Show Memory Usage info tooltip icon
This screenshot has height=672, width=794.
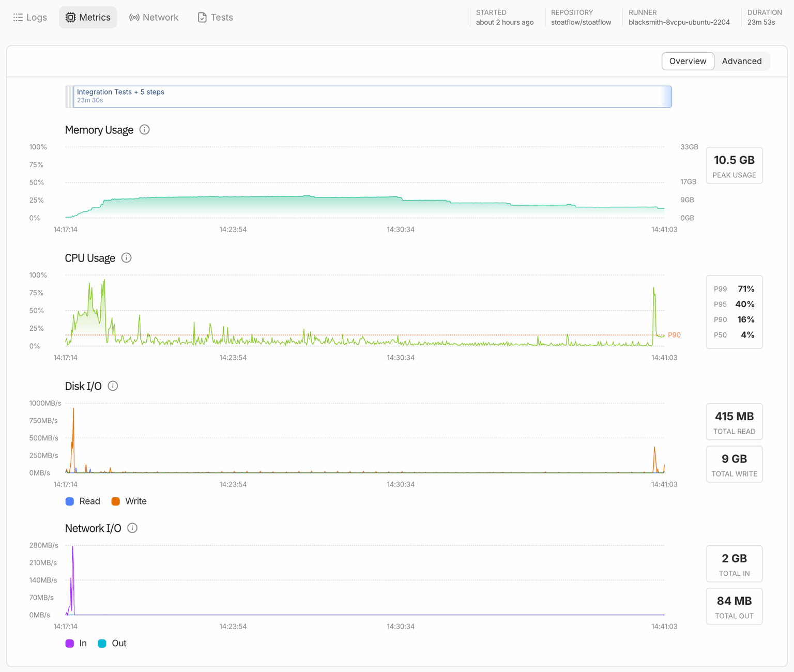[145, 130]
